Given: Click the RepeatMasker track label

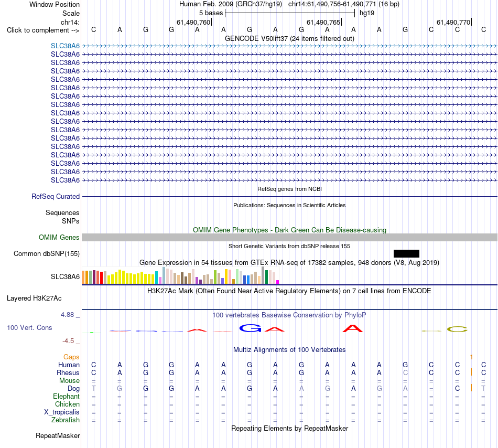Looking at the screenshot, I should (x=58, y=435).
